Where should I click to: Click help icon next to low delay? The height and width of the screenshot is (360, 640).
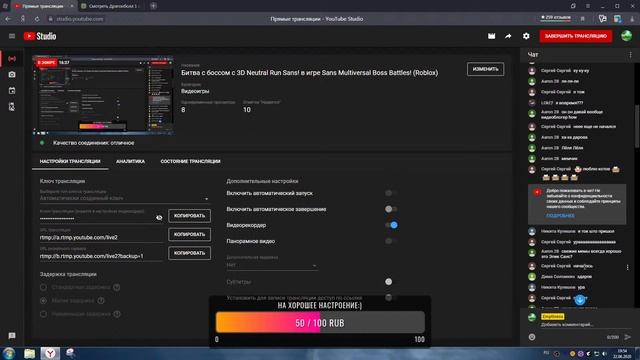click(x=101, y=301)
